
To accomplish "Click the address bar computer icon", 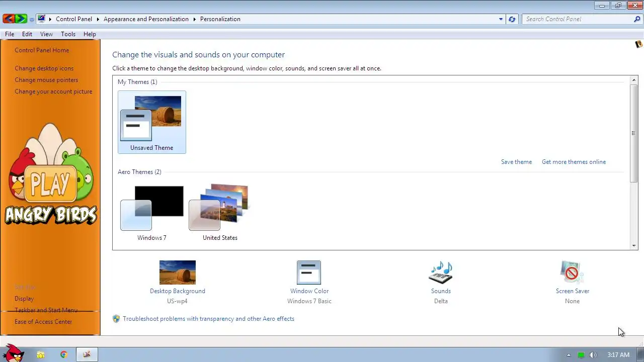I will [41, 19].
